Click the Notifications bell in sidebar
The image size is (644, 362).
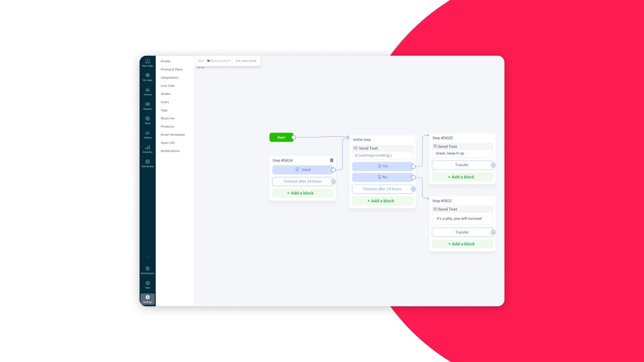point(147,269)
